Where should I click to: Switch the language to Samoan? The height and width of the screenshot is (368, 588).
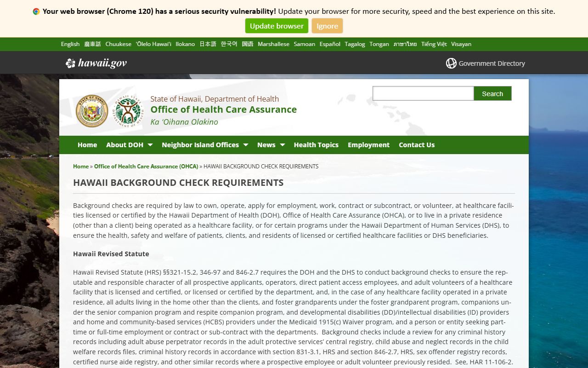pos(305,44)
